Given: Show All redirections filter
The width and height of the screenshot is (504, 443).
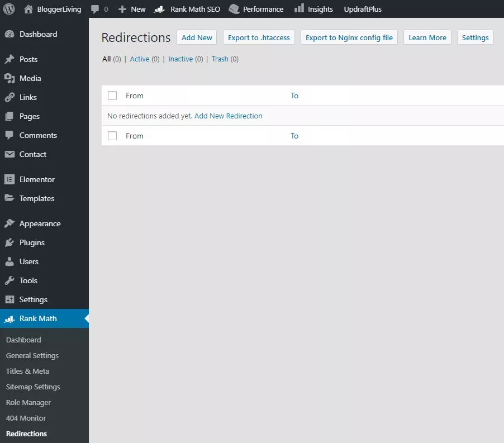Looking at the screenshot, I should 106,59.
